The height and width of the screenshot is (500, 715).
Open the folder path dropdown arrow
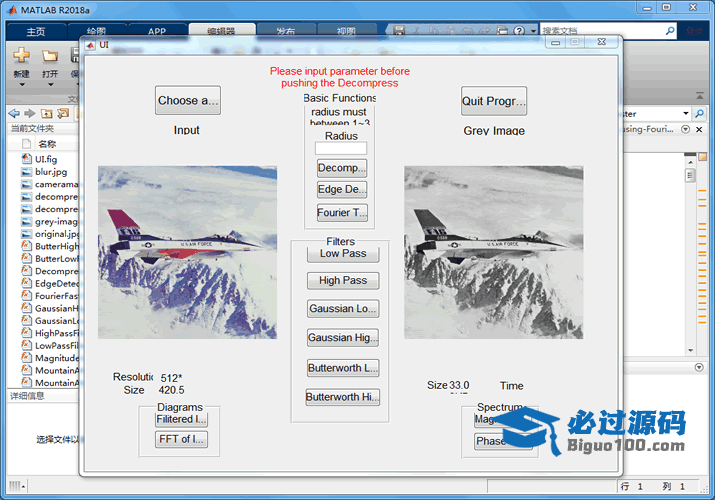pos(685,113)
